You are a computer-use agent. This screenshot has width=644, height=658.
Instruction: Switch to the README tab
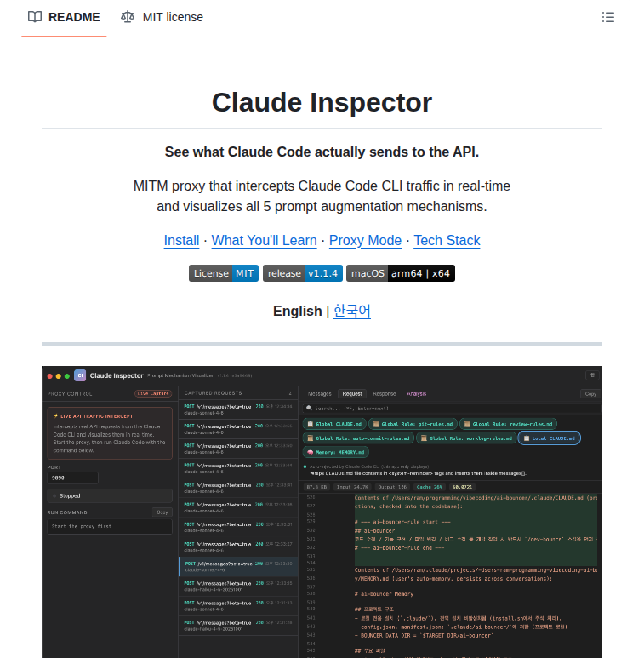(64, 17)
